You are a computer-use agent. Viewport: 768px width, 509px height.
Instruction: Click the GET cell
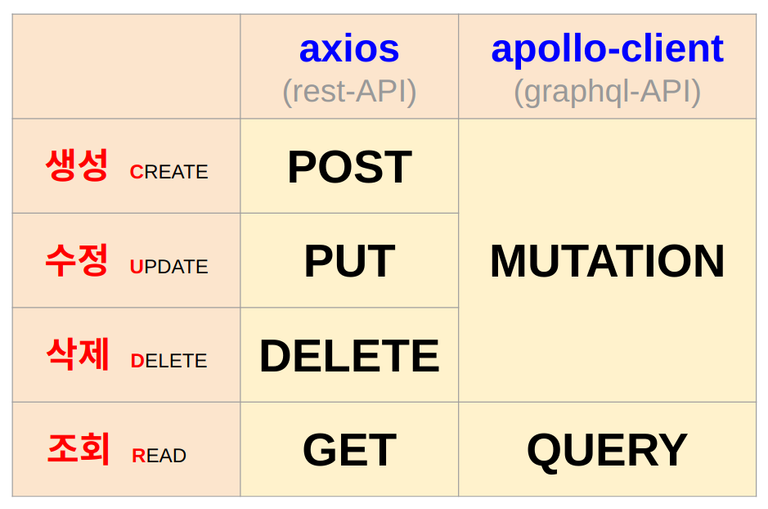tap(349, 449)
